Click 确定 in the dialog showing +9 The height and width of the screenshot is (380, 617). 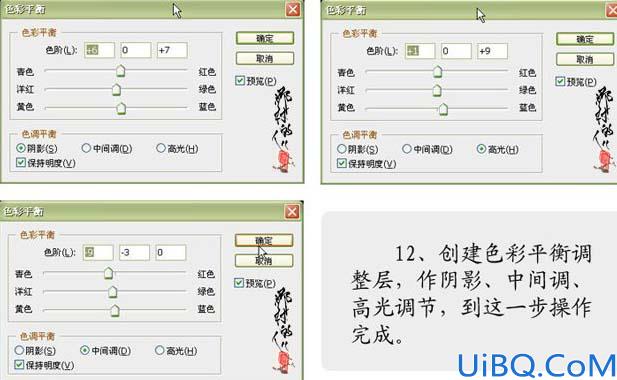pyautogui.click(x=585, y=39)
